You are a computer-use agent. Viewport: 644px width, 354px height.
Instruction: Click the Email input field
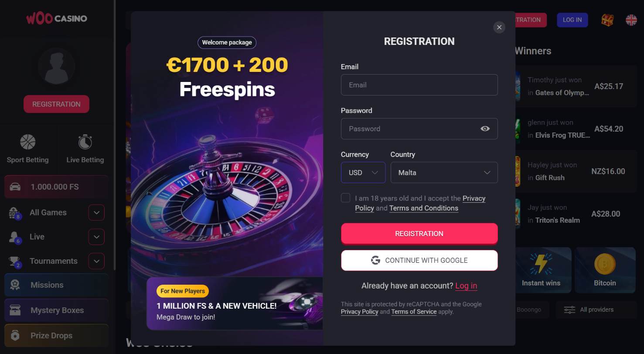click(419, 85)
